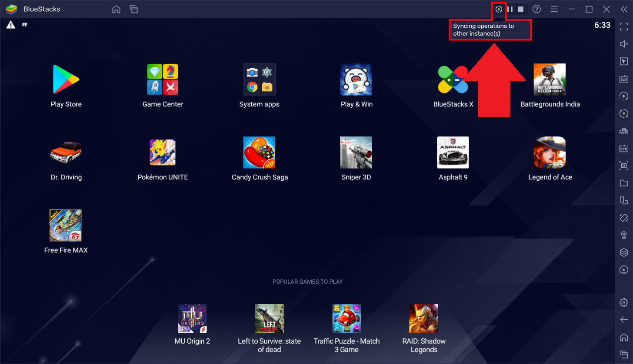Open the System apps folder
The width and height of the screenshot is (633, 364).
pyautogui.click(x=260, y=79)
